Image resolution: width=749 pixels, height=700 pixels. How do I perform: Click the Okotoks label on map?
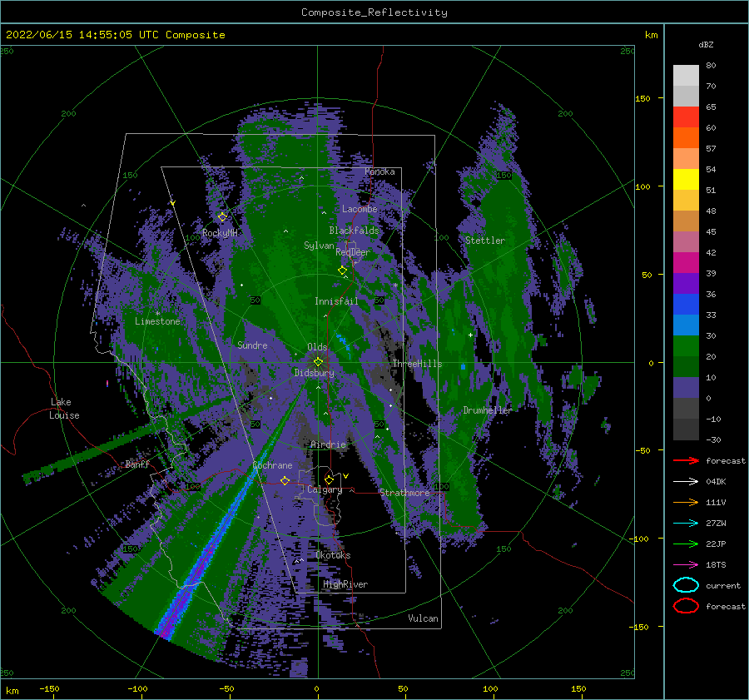click(x=334, y=555)
